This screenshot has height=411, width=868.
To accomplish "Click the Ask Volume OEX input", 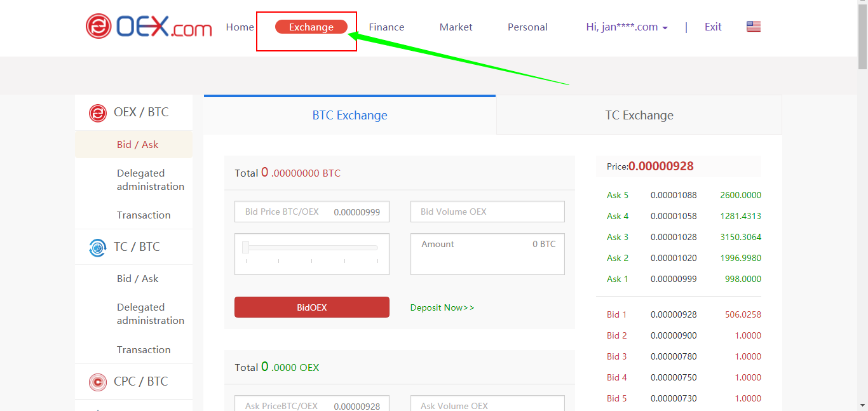I will (487, 405).
